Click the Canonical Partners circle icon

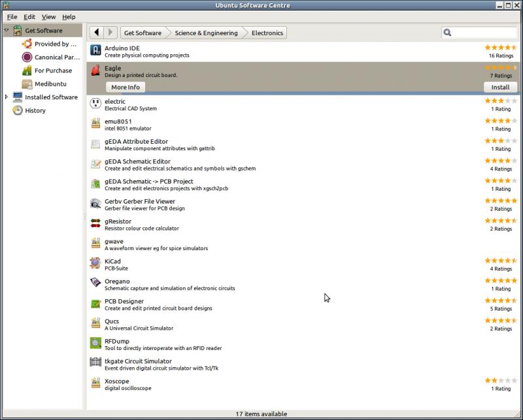27,57
